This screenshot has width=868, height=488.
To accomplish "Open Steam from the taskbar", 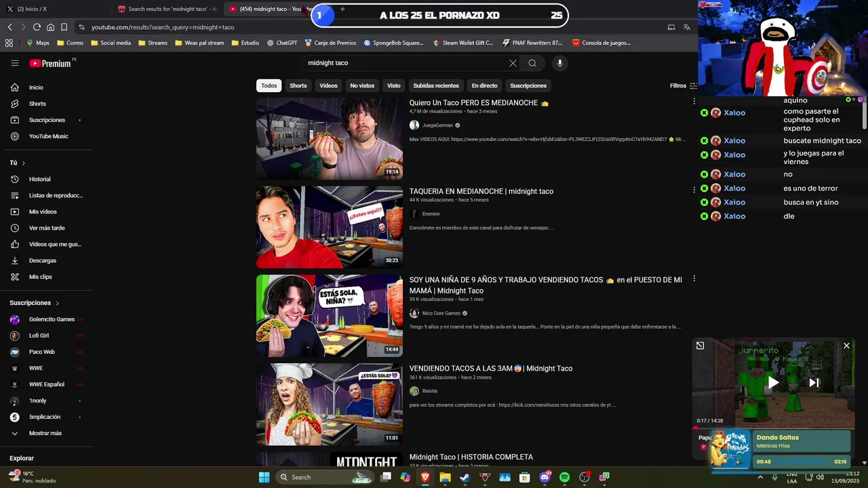I will (465, 477).
